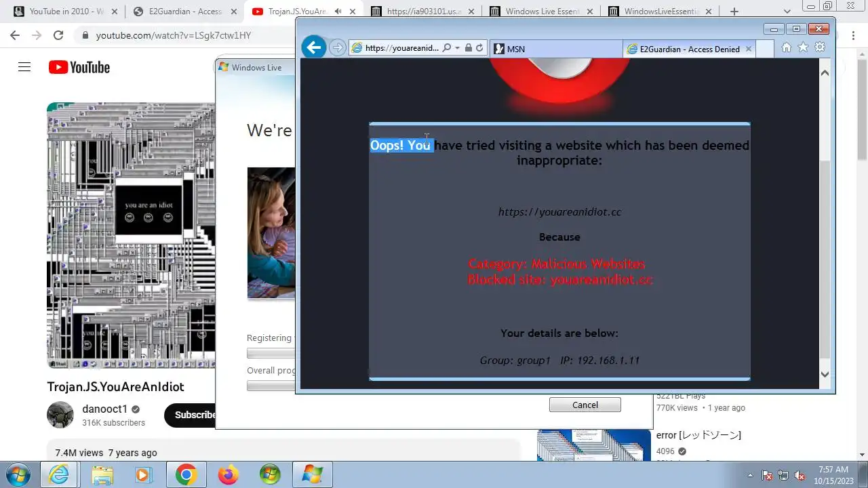Launch Windows Media Player from taskbar

click(144, 475)
